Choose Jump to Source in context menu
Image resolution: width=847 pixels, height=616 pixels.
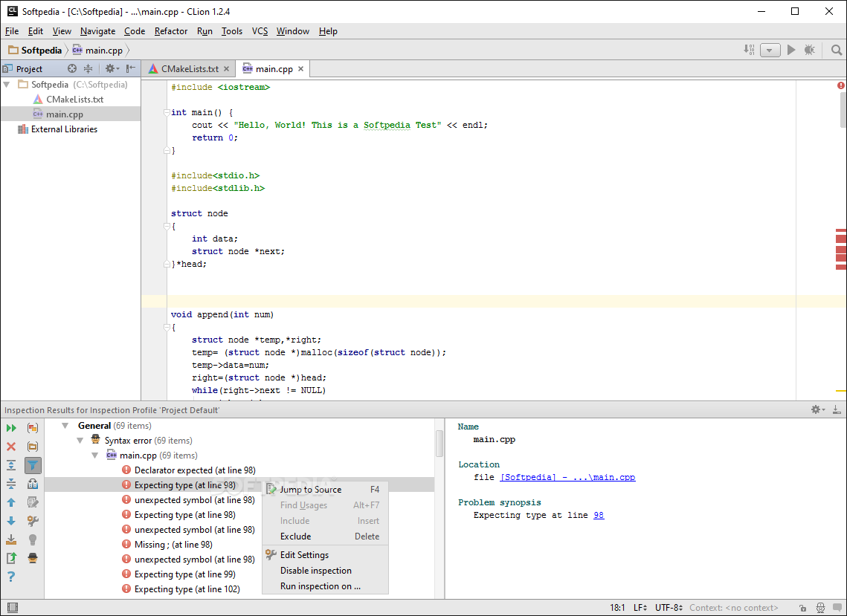coord(325,490)
